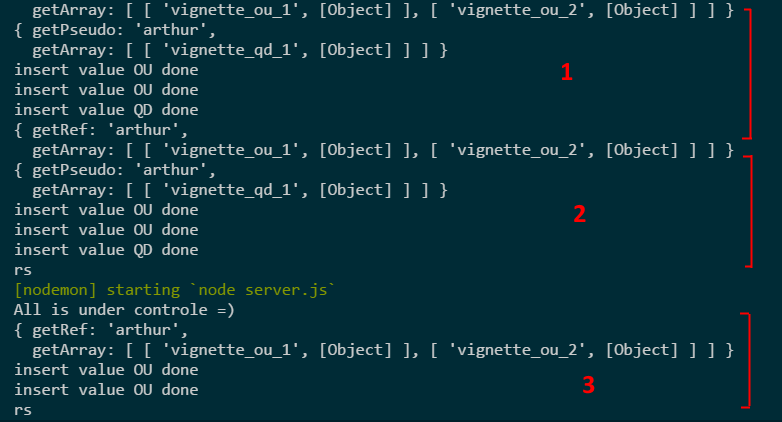Click the nodemon starting node server.js line

175,290
